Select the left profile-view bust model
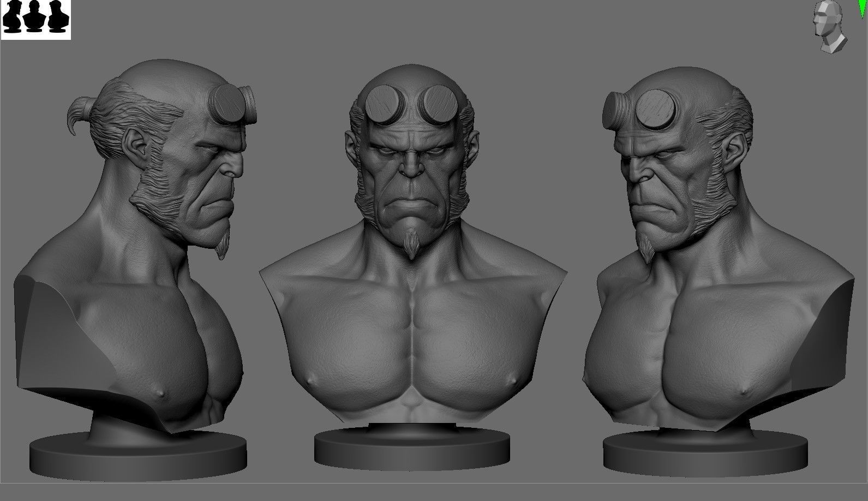Viewport: 868px width, 501px height. click(x=130, y=270)
